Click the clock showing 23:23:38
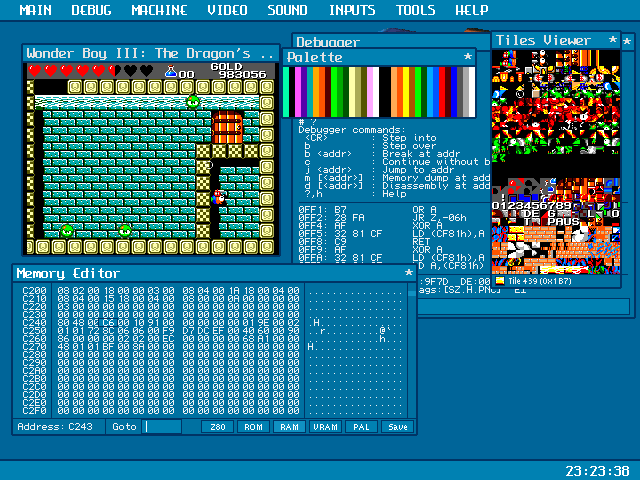 tap(598, 471)
